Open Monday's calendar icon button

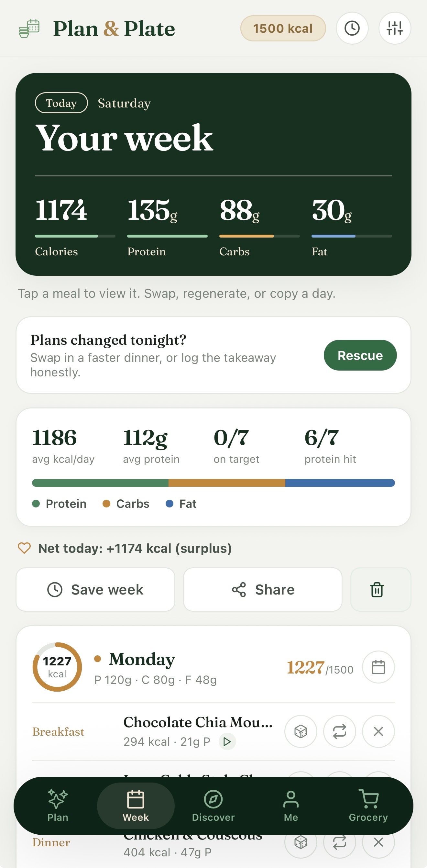pos(378,667)
